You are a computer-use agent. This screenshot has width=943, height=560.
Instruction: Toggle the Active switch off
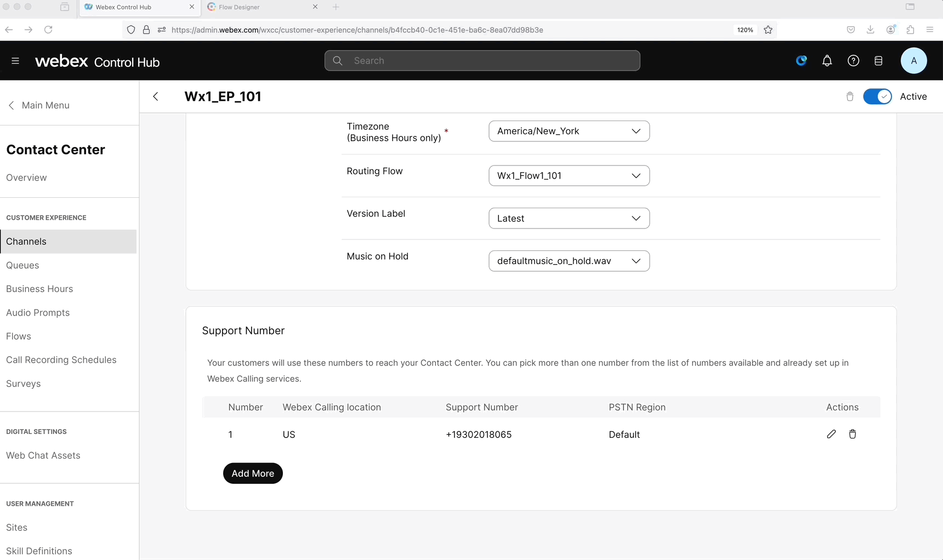[x=877, y=96]
